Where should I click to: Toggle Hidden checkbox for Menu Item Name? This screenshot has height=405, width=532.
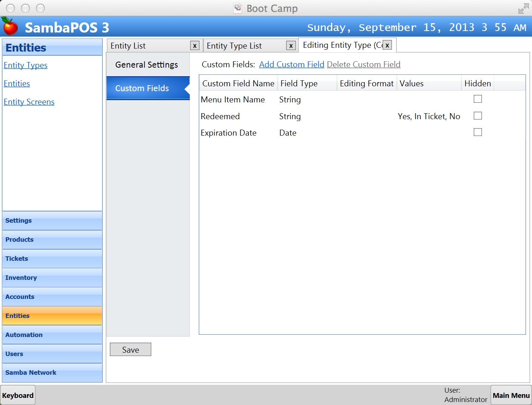477,99
